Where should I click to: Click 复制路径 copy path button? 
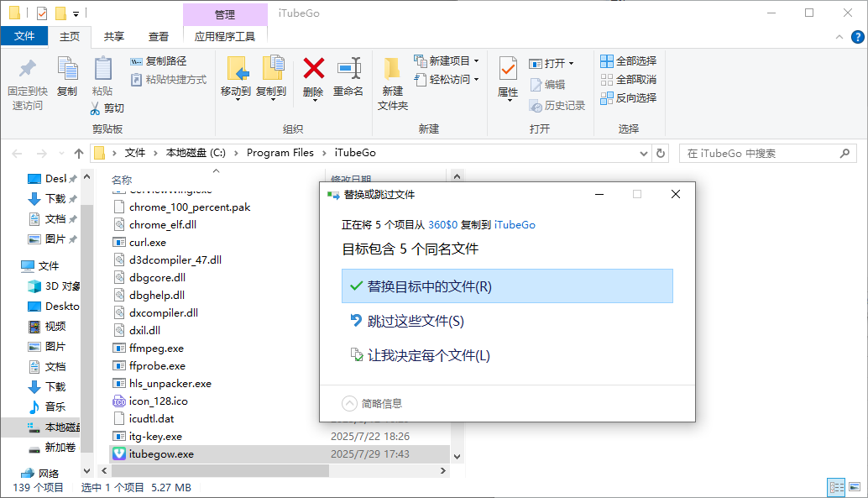(x=159, y=61)
